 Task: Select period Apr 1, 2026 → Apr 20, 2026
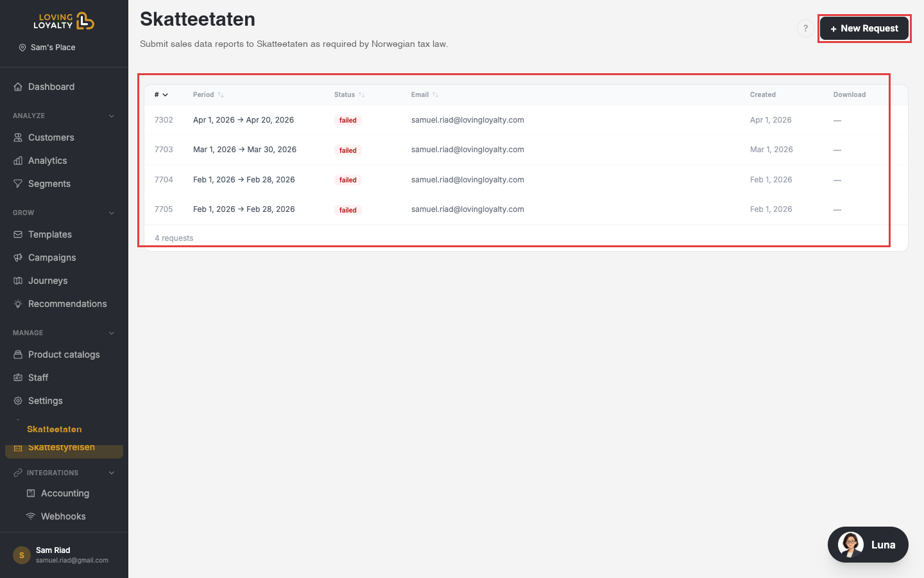[243, 120]
